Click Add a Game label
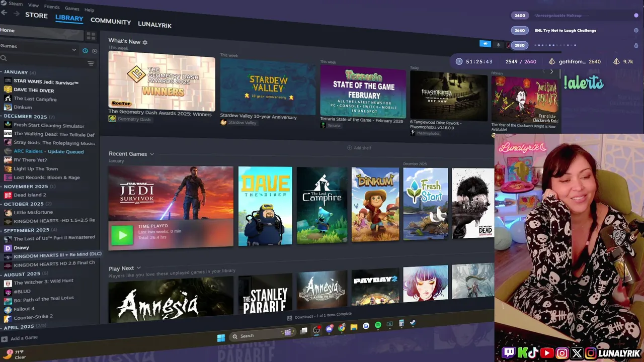 coord(24,338)
